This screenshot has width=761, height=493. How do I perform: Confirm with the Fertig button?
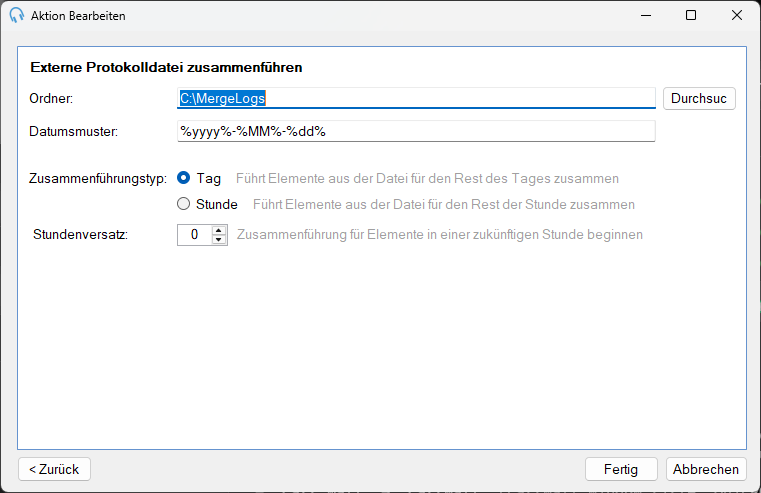coord(621,469)
